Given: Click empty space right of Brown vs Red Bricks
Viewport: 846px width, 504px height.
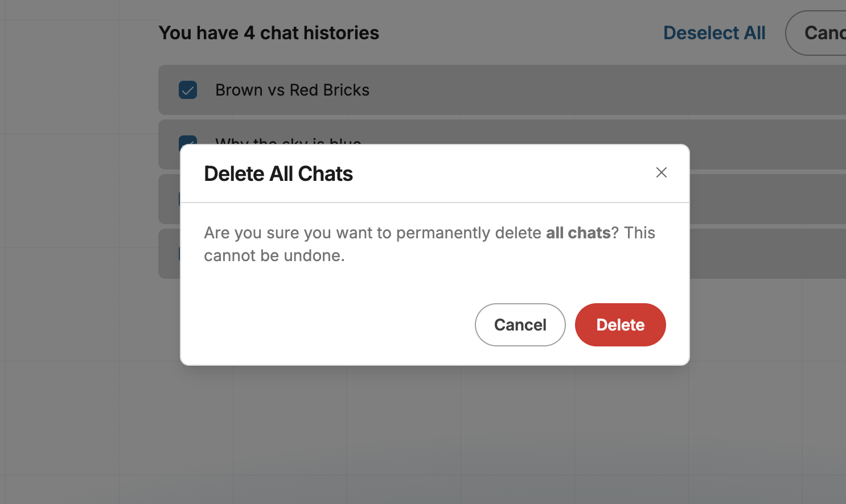Looking at the screenshot, I should [x=569, y=90].
